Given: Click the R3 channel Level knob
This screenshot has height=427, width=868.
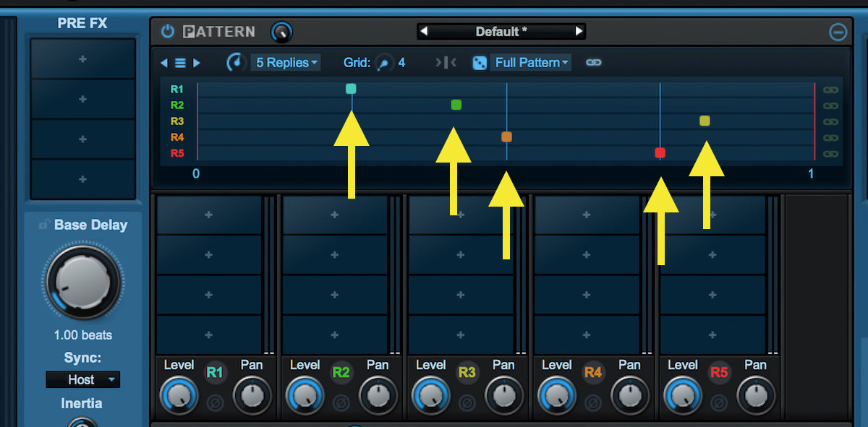Looking at the screenshot, I should [430, 396].
